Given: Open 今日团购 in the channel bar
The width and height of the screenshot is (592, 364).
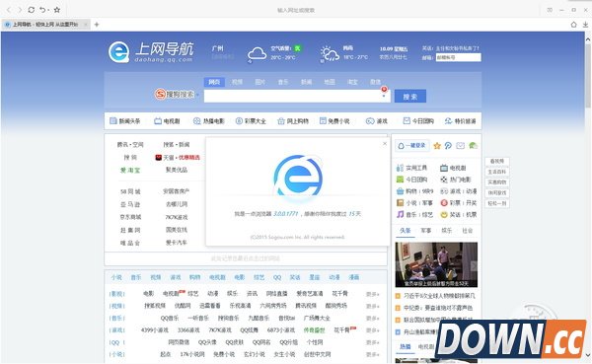Looking at the screenshot, I should pos(418,120).
